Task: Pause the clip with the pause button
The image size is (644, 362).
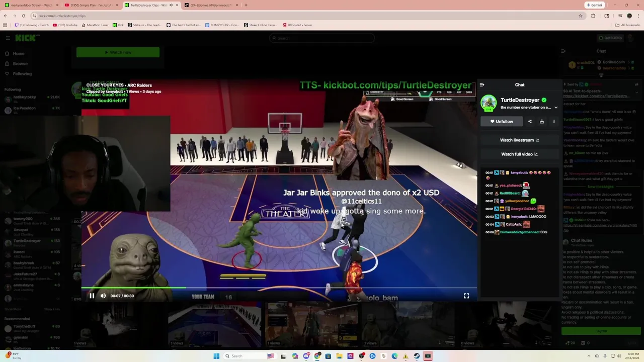Action: coord(92,296)
